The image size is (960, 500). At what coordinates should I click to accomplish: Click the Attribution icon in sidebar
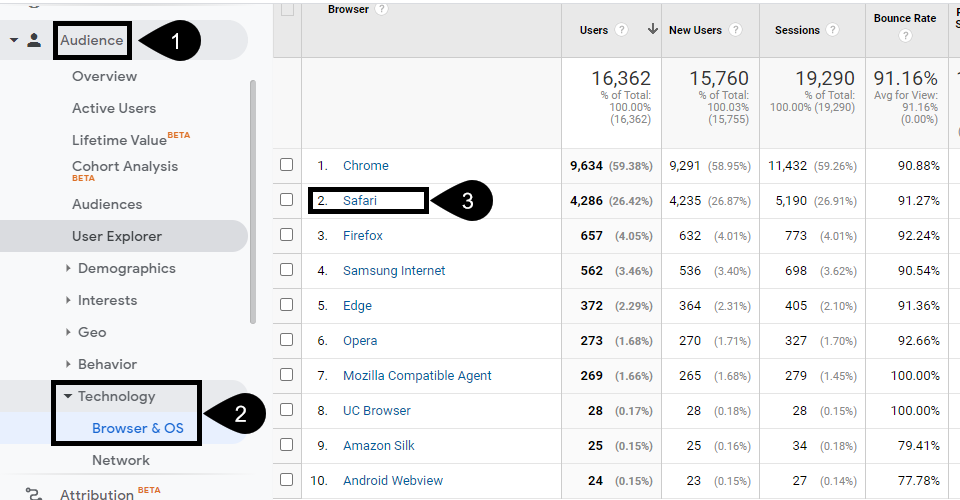tap(34, 493)
